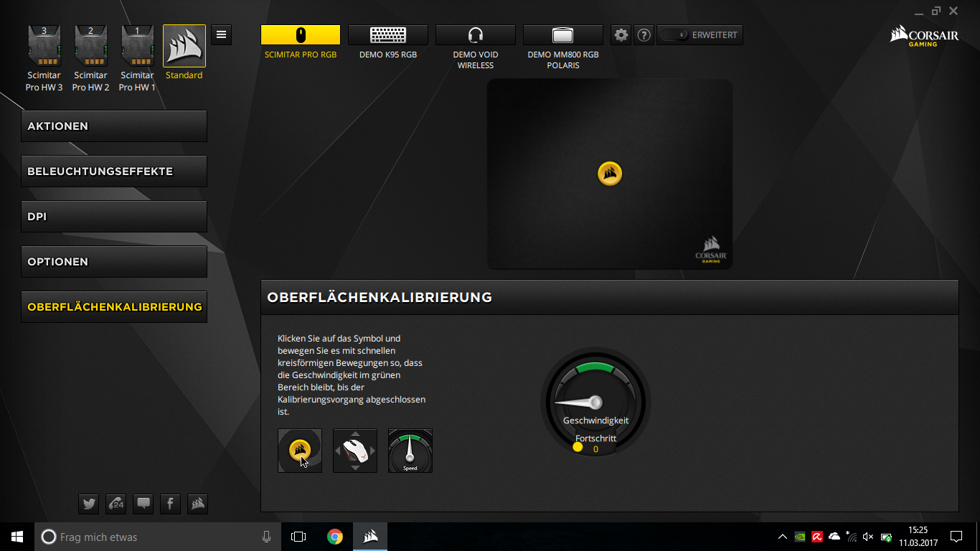Click the Corsair app taskbar icon
The height and width of the screenshot is (551, 980).
[x=370, y=537]
